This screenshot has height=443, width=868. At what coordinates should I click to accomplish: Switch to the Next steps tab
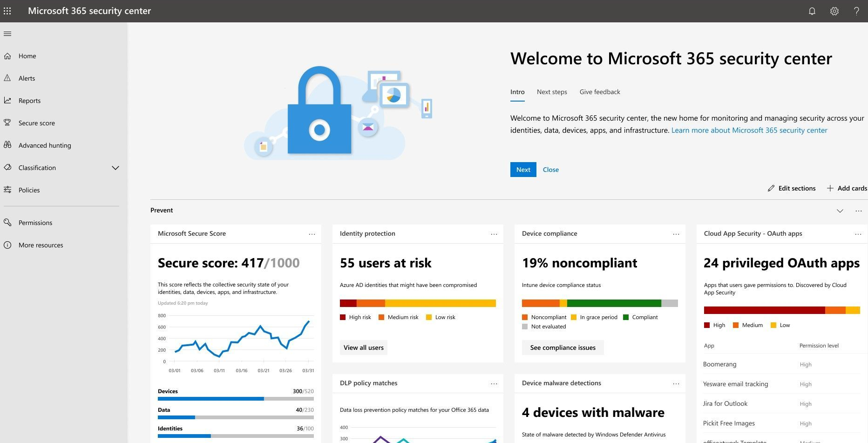coord(552,92)
